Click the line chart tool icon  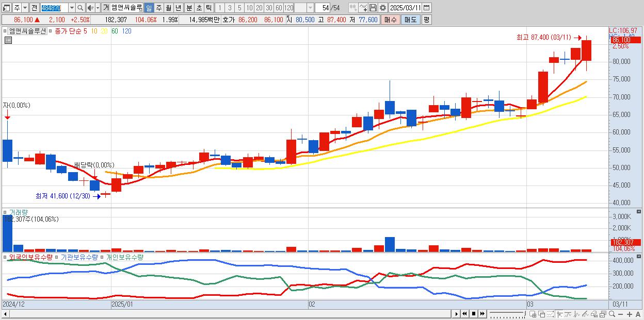click(x=363, y=8)
